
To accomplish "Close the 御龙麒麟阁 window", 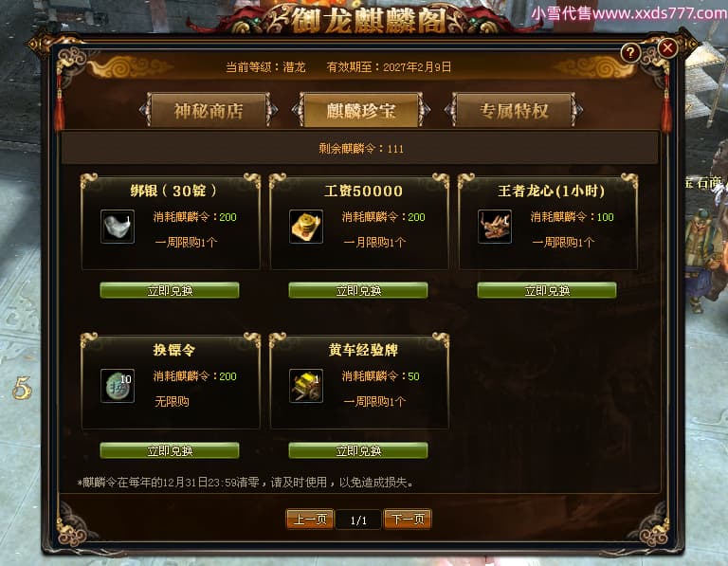I will [667, 47].
